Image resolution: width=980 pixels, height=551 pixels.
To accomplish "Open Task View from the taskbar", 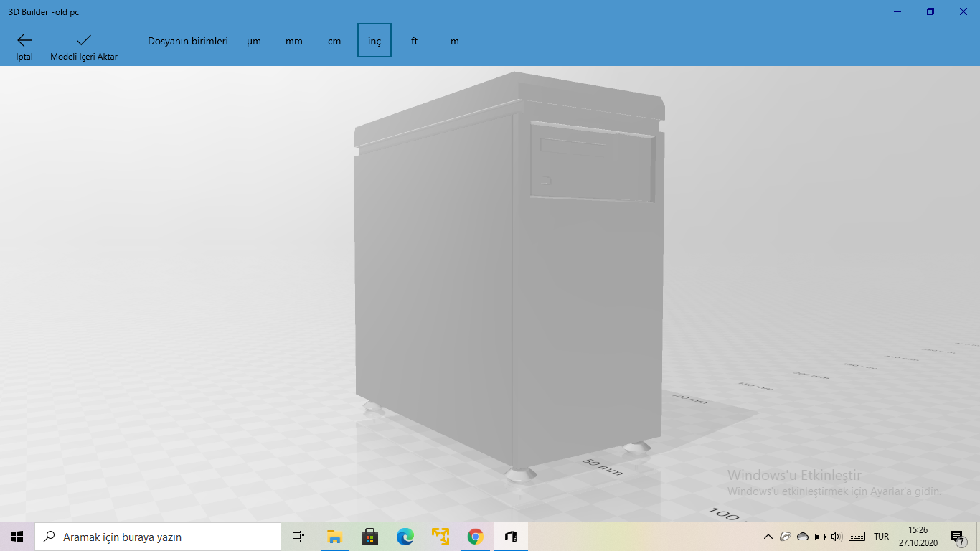I will (298, 537).
